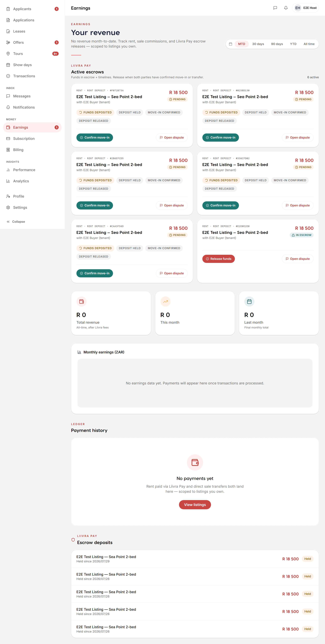Click the Earnings wallet sidebar icon
Image resolution: width=325 pixels, height=644 pixels.
(8, 128)
